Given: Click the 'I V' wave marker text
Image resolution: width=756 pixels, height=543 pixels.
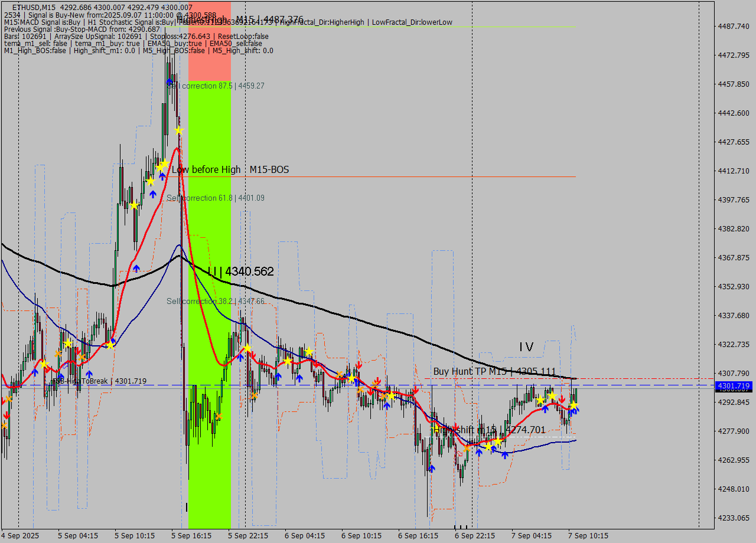Looking at the screenshot, I should coord(526,348).
